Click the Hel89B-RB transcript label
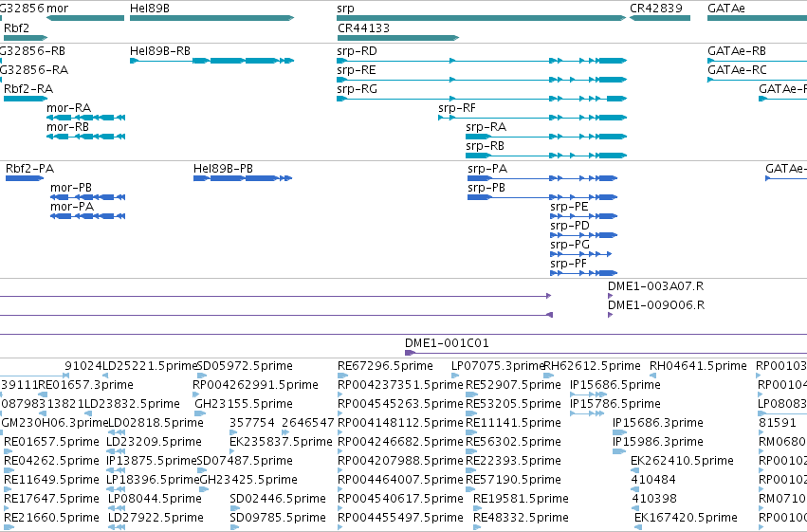 pyautogui.click(x=160, y=51)
